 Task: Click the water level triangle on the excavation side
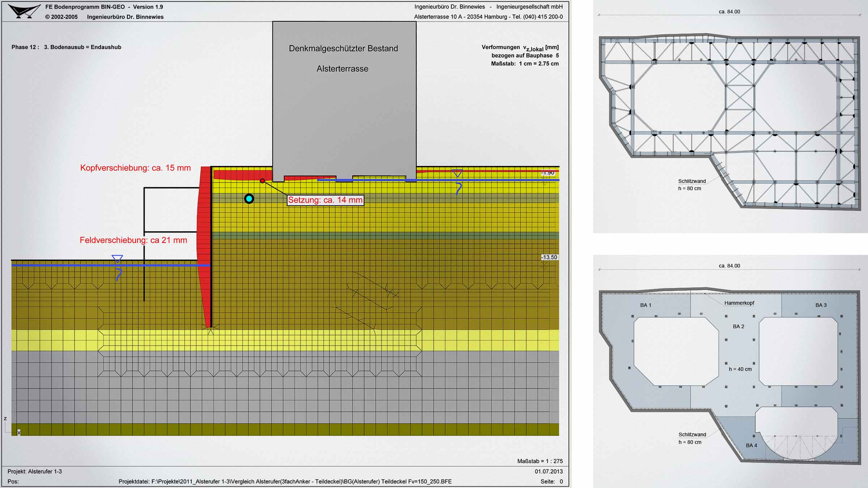click(117, 258)
